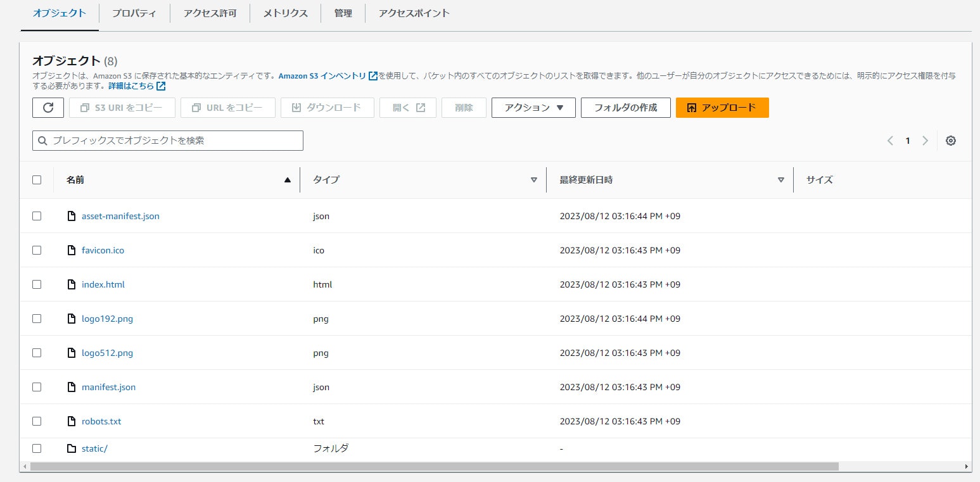Open the robots.txt object link
This screenshot has width=980, height=482.
coord(101,421)
